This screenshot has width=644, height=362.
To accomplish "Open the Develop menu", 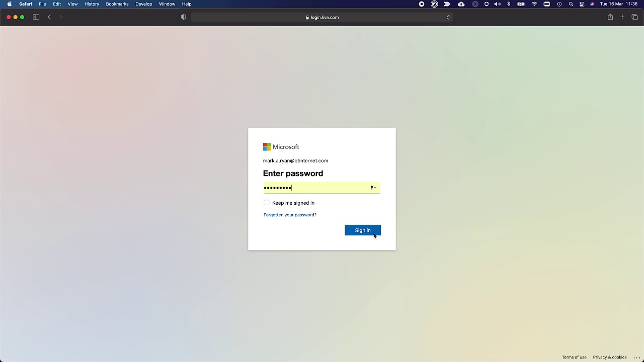I will [144, 4].
